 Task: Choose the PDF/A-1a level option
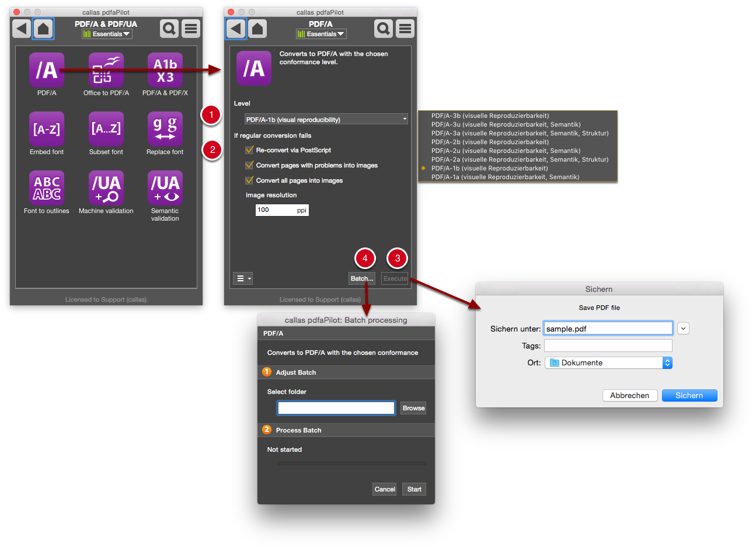point(506,177)
